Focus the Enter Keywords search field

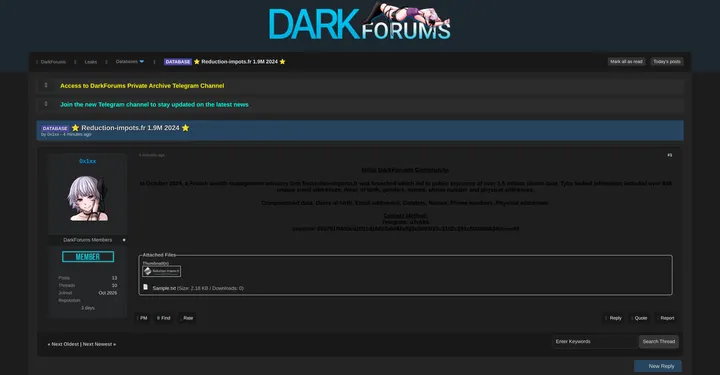595,341
